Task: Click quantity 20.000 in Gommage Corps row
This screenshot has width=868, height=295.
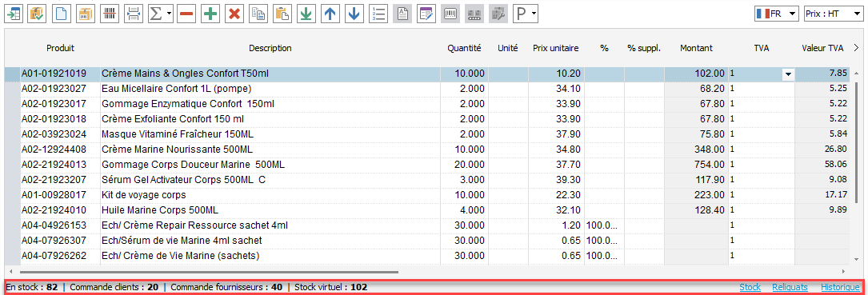Action: [469, 165]
